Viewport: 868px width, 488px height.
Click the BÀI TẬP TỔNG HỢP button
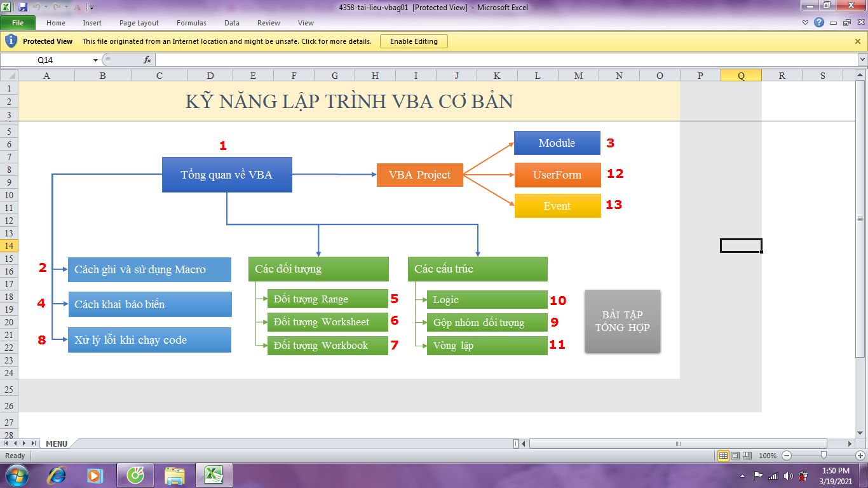pos(623,321)
